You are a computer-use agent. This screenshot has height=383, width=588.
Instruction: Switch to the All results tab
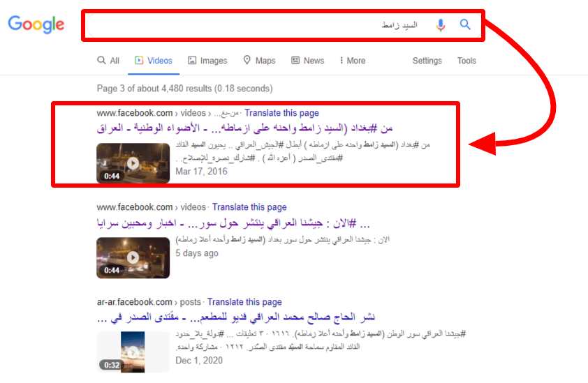point(108,61)
